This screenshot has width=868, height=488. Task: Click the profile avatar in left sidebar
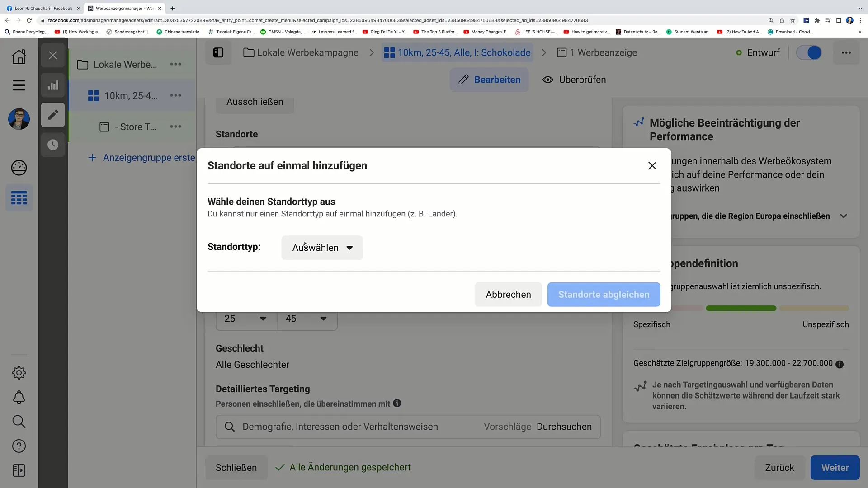pyautogui.click(x=19, y=119)
